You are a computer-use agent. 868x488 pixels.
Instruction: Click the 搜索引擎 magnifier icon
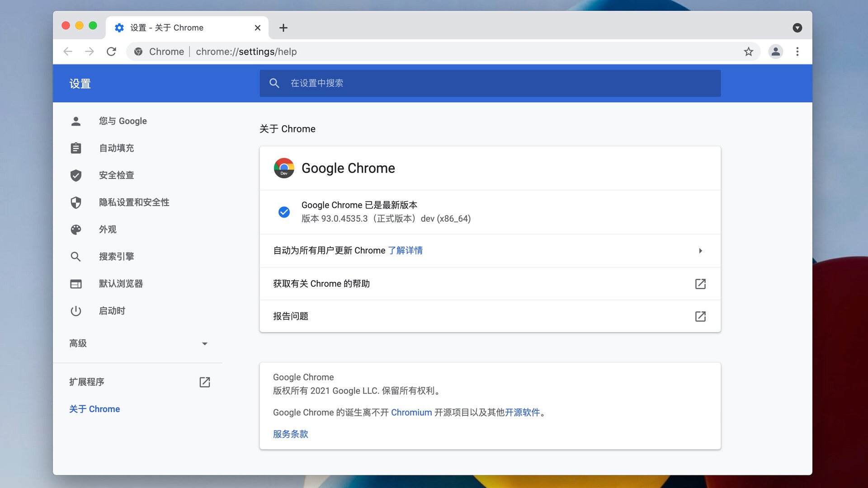(x=76, y=257)
